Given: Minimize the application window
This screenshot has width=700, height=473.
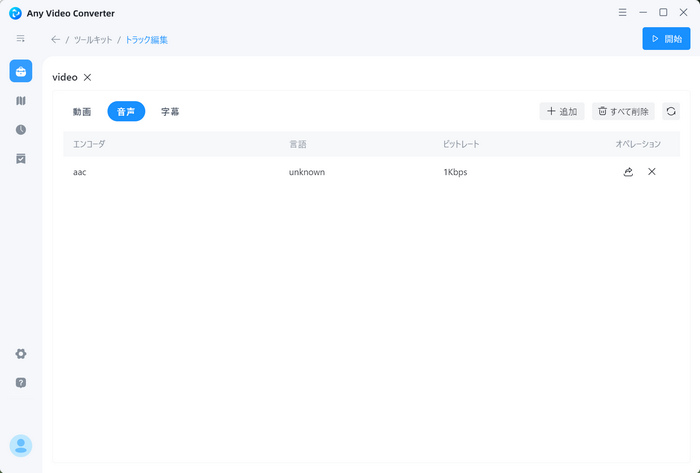Looking at the screenshot, I should (x=643, y=12).
